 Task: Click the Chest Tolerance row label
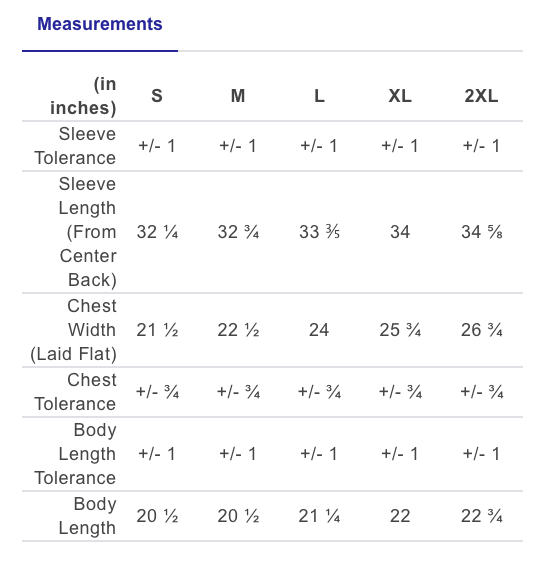[75, 392]
